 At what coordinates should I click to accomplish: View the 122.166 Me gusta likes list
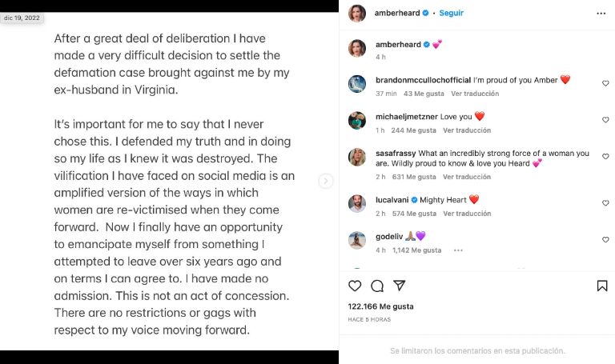pos(382,306)
